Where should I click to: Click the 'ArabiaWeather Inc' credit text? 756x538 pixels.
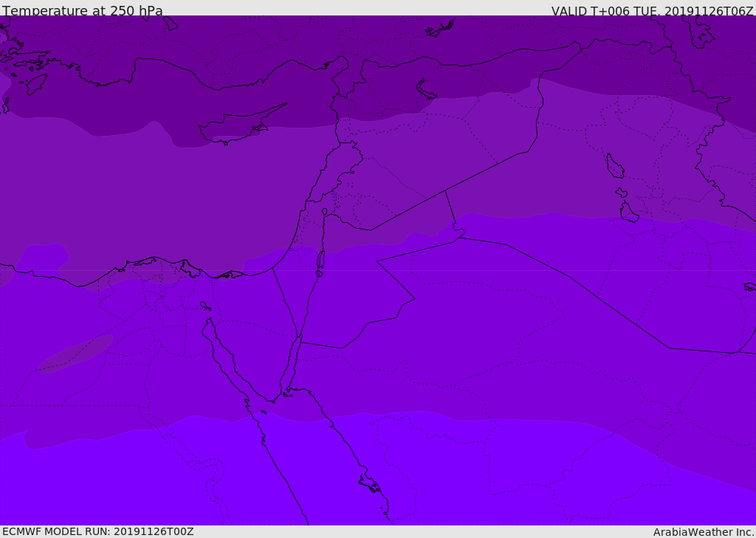tap(704, 532)
